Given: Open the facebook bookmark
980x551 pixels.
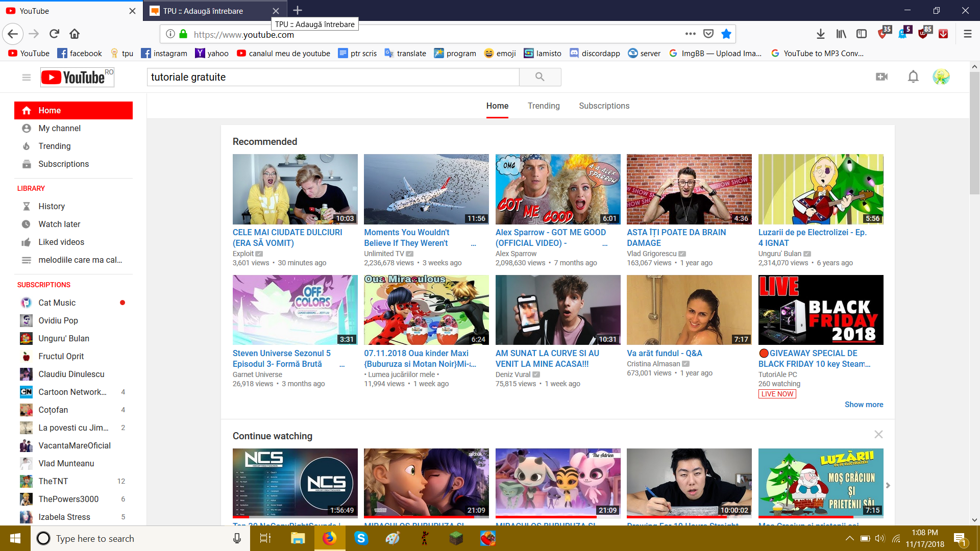Looking at the screenshot, I should 80,53.
